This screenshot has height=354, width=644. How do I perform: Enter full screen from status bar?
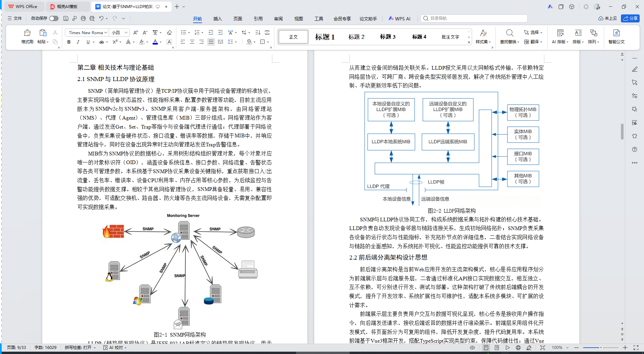[636, 348]
